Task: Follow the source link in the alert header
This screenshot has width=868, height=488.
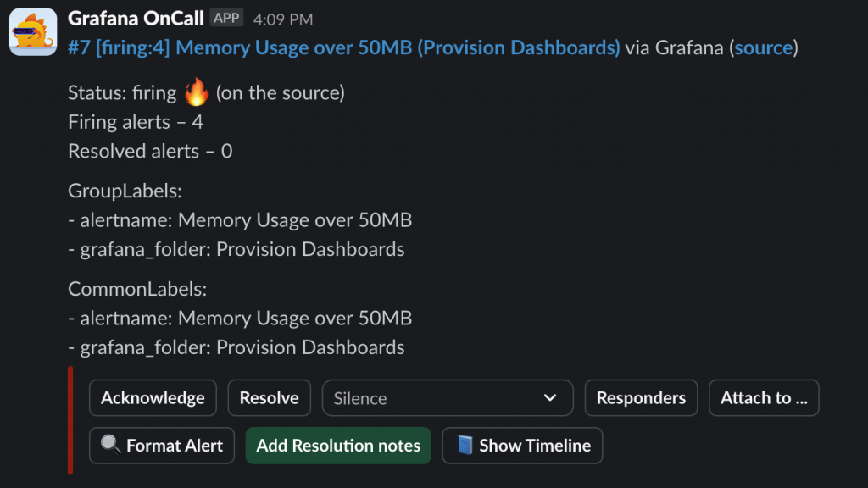Action: coord(763,47)
